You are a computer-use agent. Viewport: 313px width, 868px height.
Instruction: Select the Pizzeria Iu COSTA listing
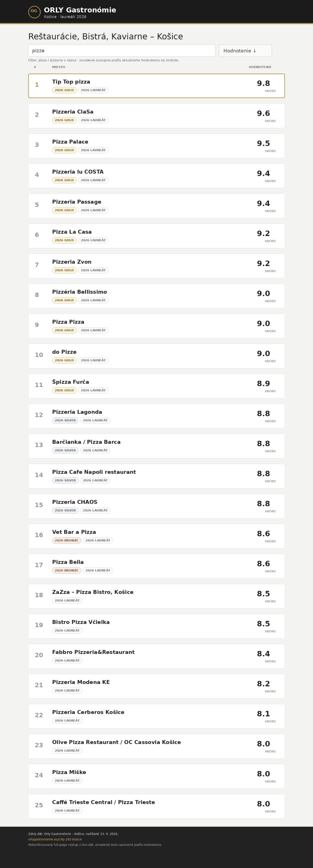point(156,176)
